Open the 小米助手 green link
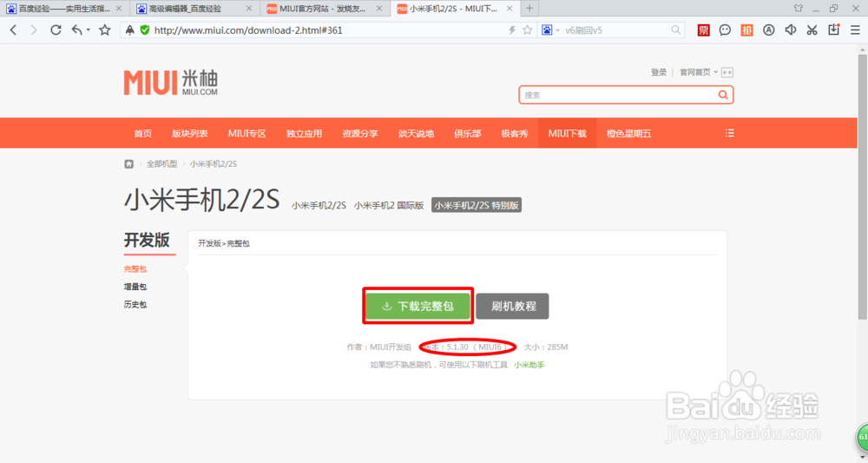 pyautogui.click(x=529, y=365)
